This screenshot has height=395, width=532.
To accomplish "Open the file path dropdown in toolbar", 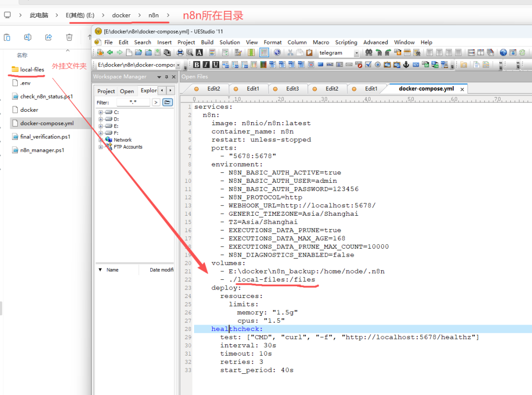I will [178, 65].
